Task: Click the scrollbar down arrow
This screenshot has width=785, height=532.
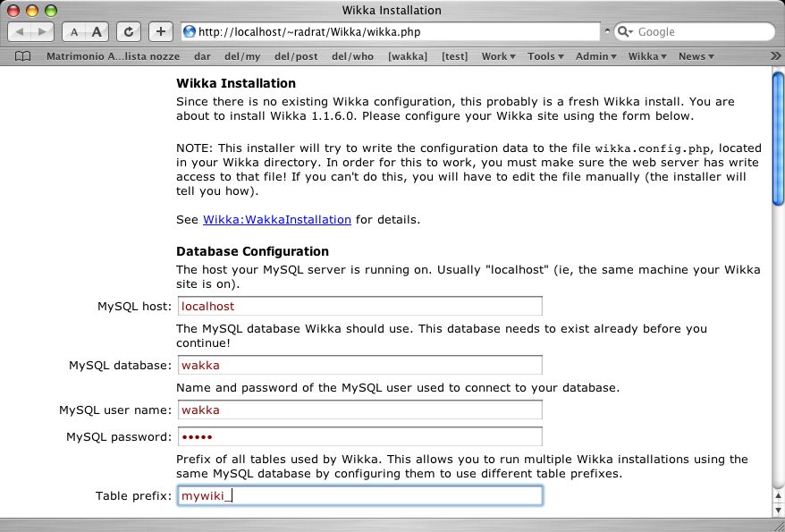Action: (778, 509)
